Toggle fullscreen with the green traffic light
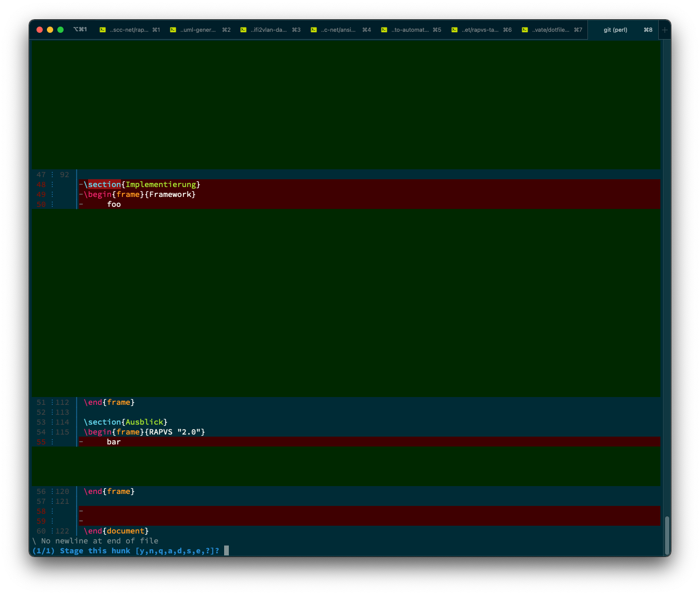Viewport: 700px width, 595px height. 60,30
